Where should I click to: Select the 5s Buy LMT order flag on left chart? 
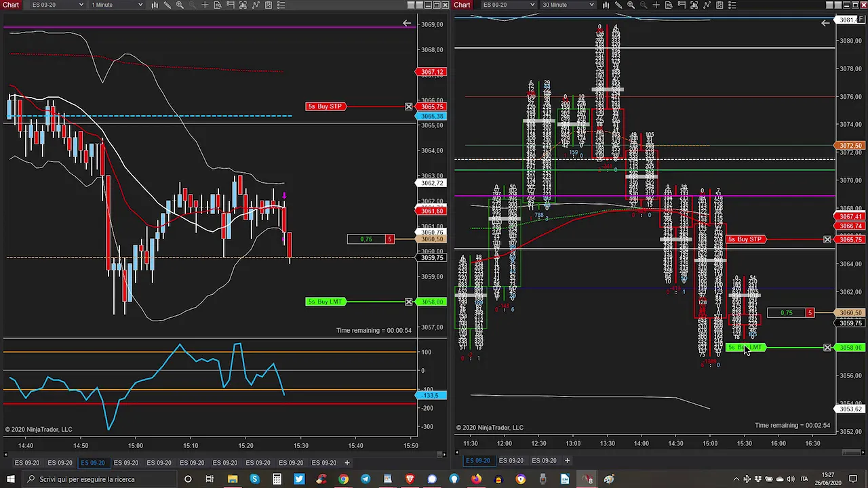pyautogui.click(x=327, y=302)
